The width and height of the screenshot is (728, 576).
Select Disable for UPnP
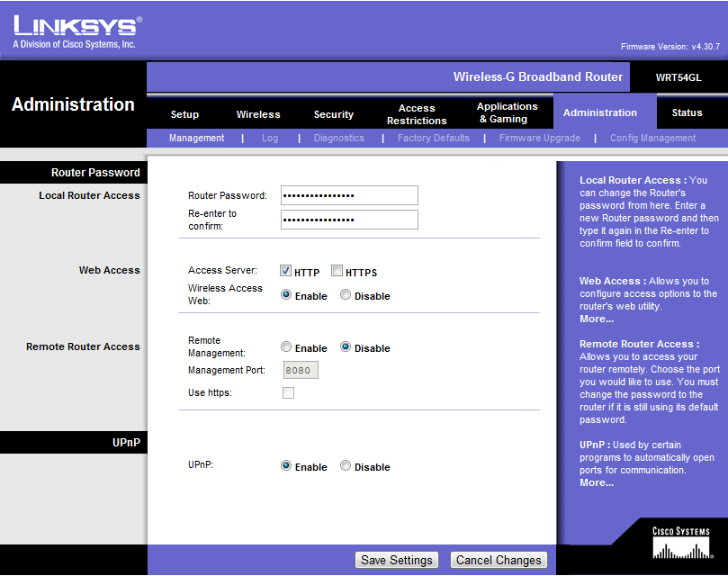click(x=346, y=466)
